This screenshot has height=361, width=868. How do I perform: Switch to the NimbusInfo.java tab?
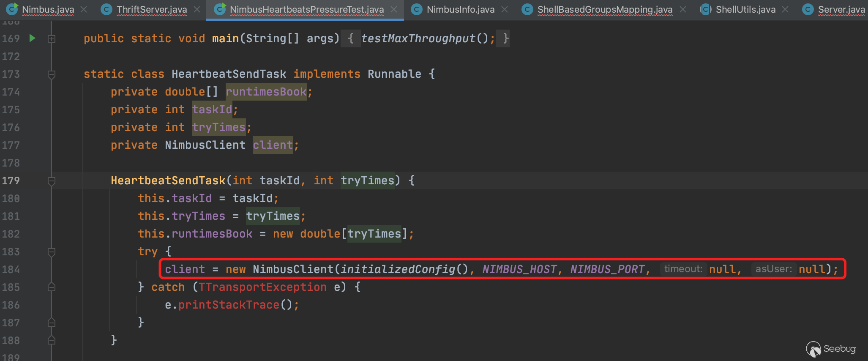tap(461, 9)
